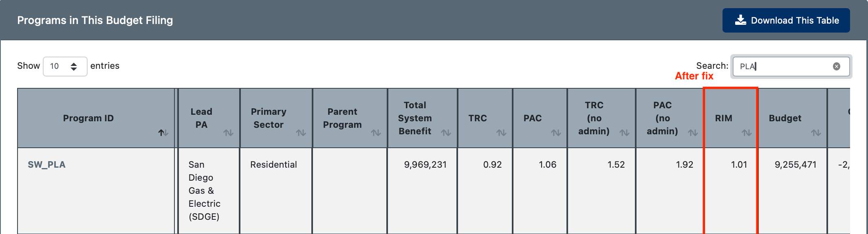Screen dimensions: 868x234
Task: Click the TRC (no admin) sort arrows
Action: pos(624,133)
